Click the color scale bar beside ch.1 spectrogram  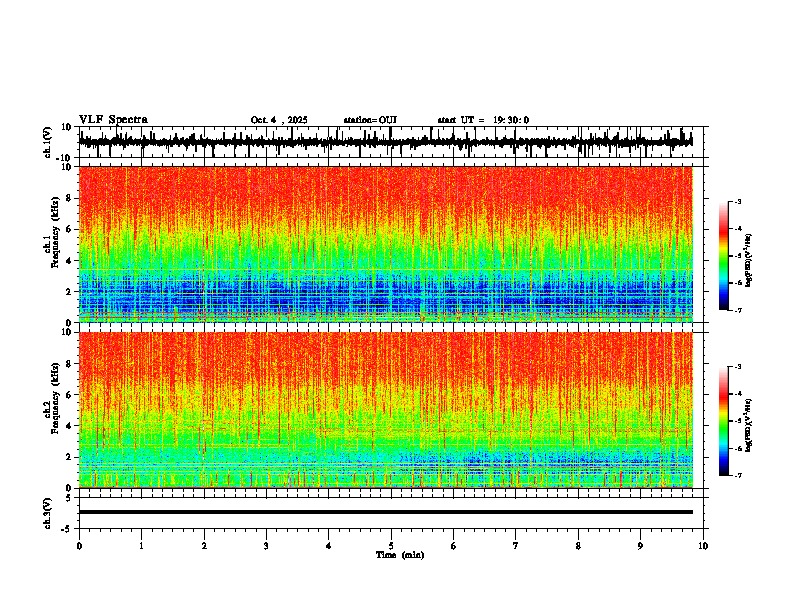click(x=724, y=256)
